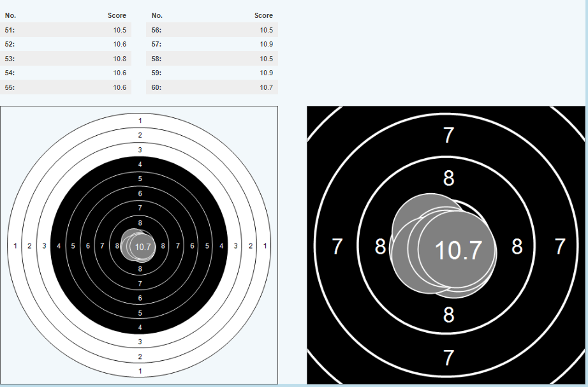Click the top 7 ring number in zoomed target
The width and height of the screenshot is (588, 387).
pos(448,135)
